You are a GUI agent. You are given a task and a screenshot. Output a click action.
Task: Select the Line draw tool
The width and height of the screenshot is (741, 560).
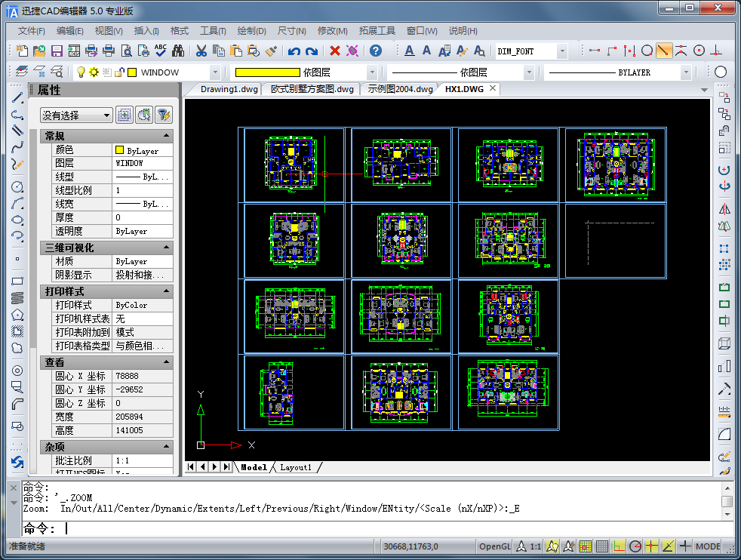tap(17, 98)
